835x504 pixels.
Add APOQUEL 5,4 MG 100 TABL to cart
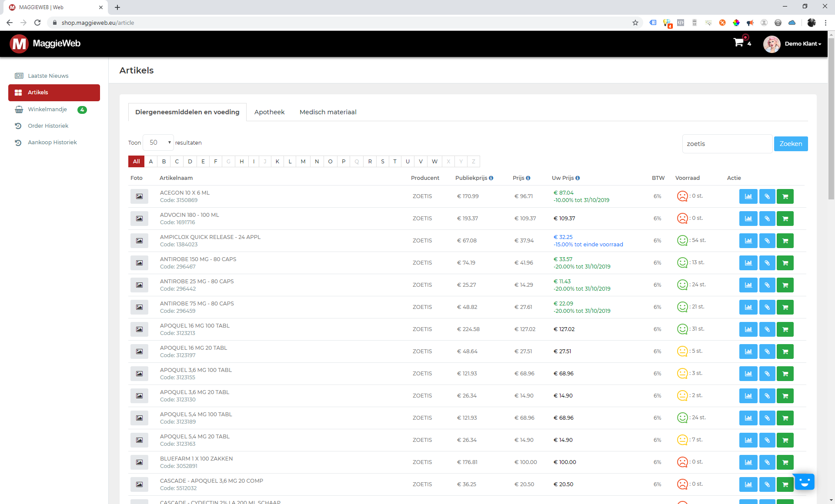[785, 418]
